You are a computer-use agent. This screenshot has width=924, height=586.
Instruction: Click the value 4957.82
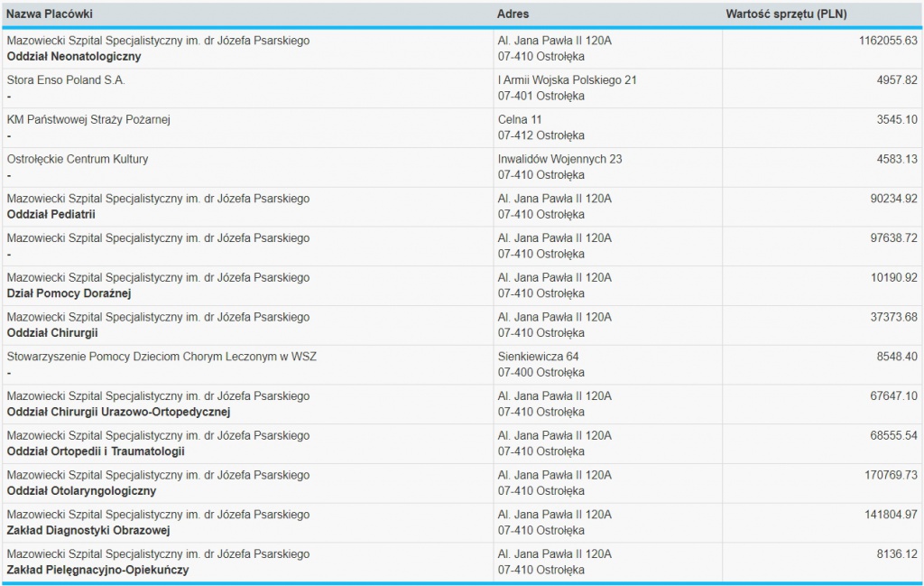[897, 80]
